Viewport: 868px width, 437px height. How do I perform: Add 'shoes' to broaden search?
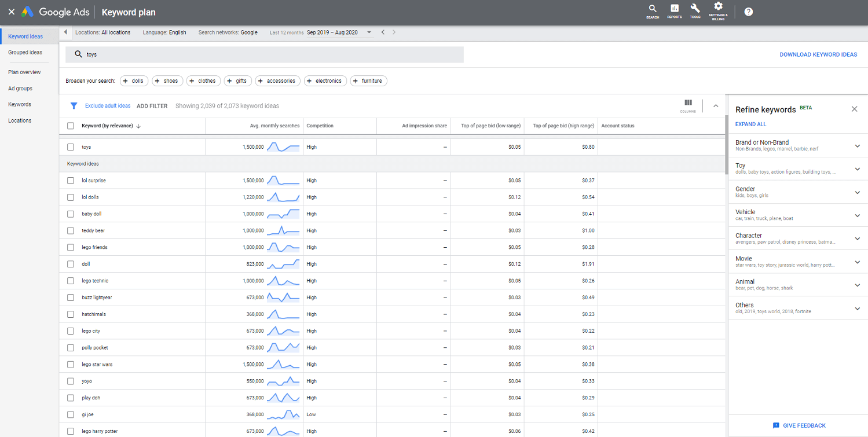[x=167, y=81]
